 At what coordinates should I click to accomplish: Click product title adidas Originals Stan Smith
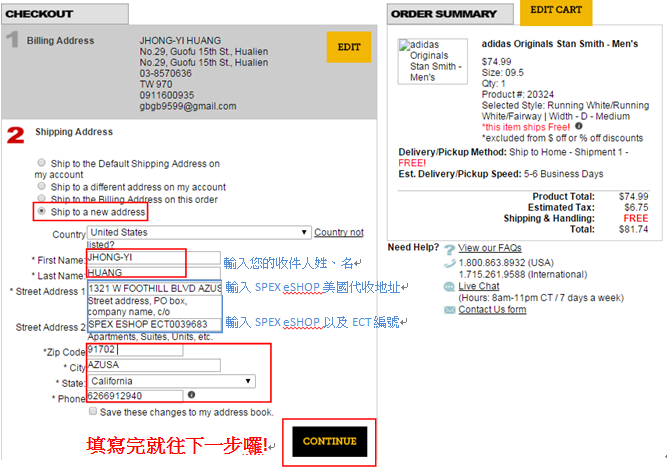tap(560, 43)
